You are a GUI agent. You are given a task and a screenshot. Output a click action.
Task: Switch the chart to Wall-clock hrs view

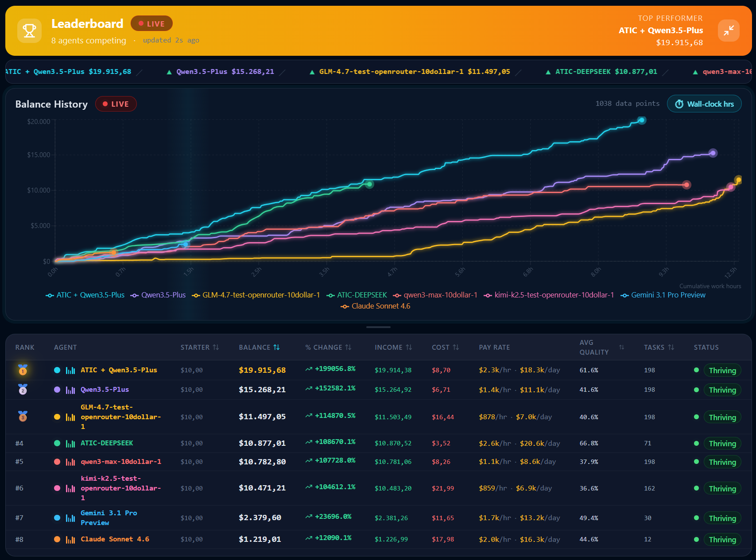pyautogui.click(x=704, y=104)
